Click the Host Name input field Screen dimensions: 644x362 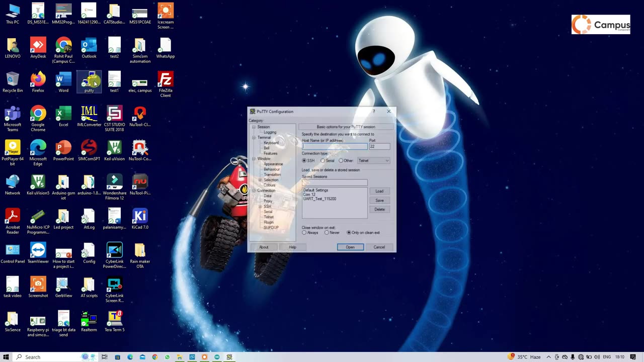click(x=335, y=146)
